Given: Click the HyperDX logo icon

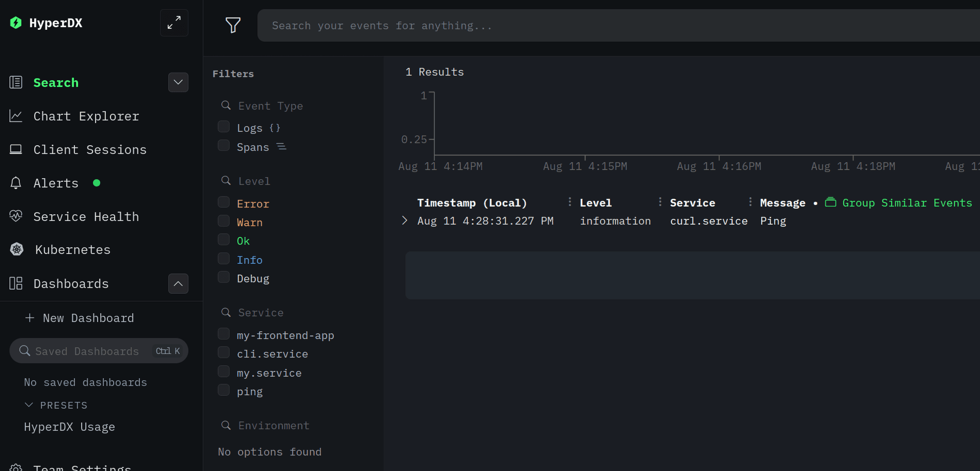Looking at the screenshot, I should pos(16,23).
